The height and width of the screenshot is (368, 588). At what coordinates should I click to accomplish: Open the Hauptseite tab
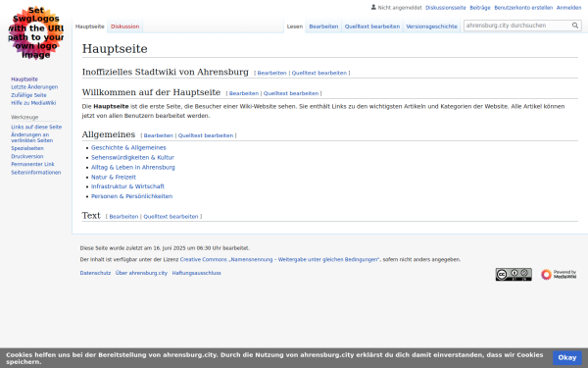[89, 26]
